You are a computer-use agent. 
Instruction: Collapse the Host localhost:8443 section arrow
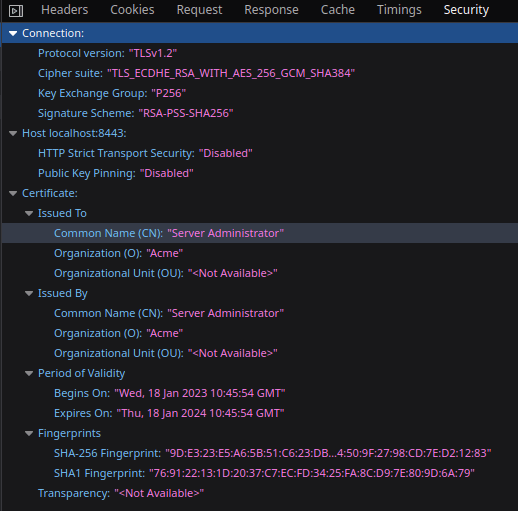click(13, 133)
